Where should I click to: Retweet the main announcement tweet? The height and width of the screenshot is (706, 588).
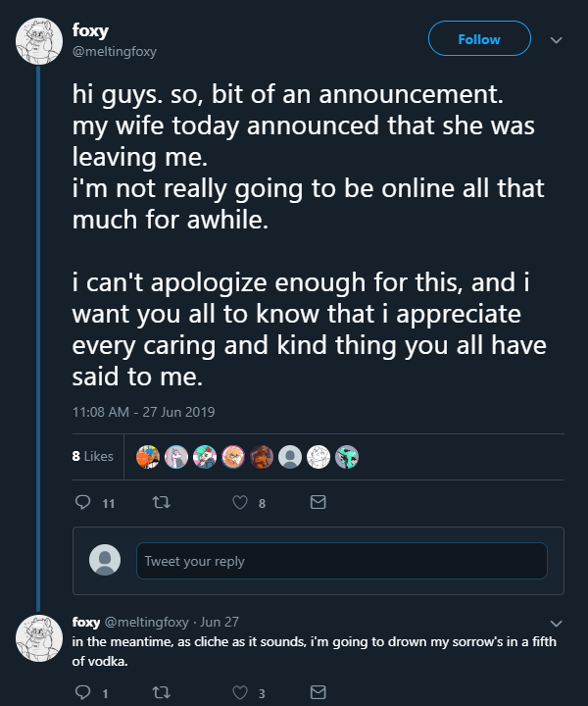tap(160, 502)
